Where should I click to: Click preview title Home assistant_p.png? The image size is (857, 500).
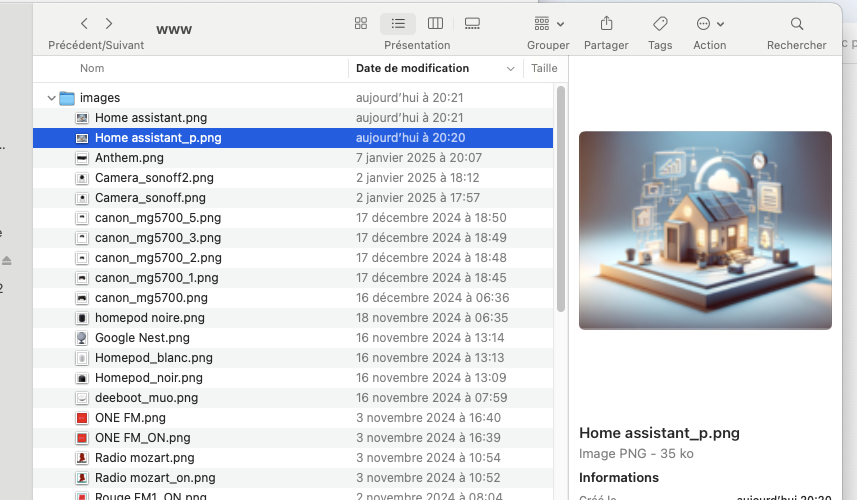(659, 433)
